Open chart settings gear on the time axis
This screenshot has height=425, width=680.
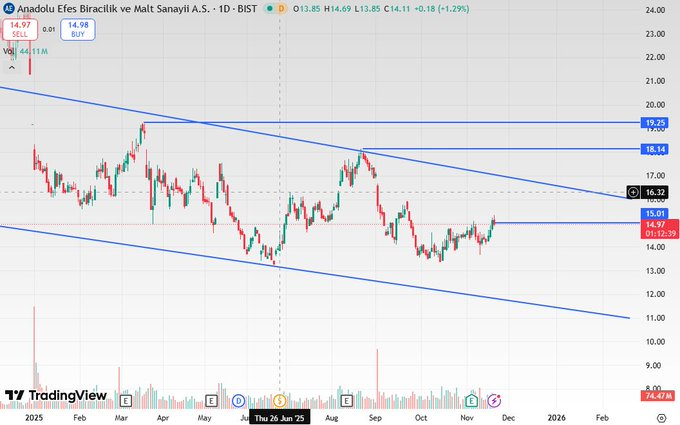coord(661,418)
